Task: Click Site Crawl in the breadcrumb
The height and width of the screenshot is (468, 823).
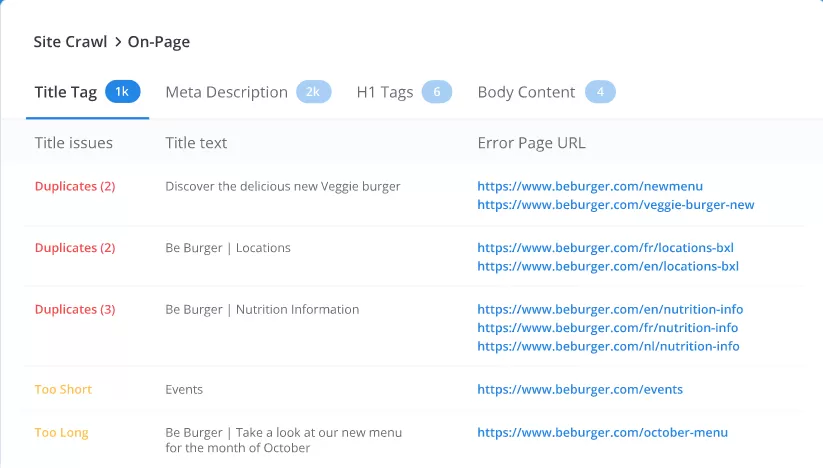Action: click(x=71, y=42)
